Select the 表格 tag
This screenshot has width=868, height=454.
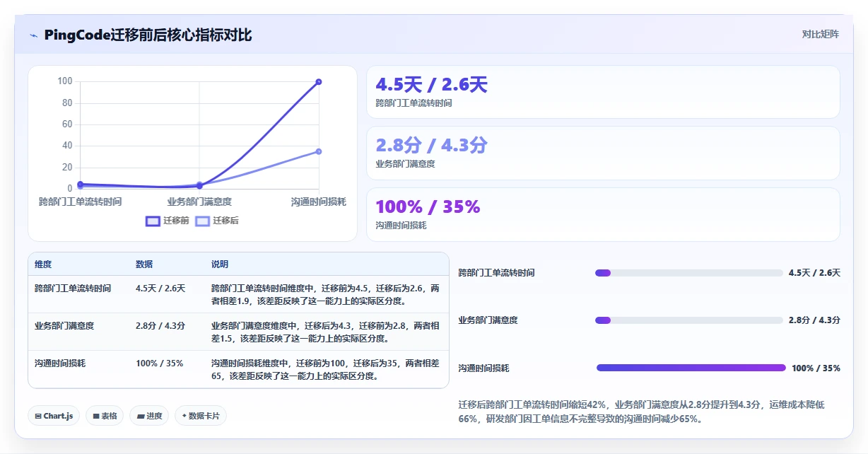(x=105, y=416)
